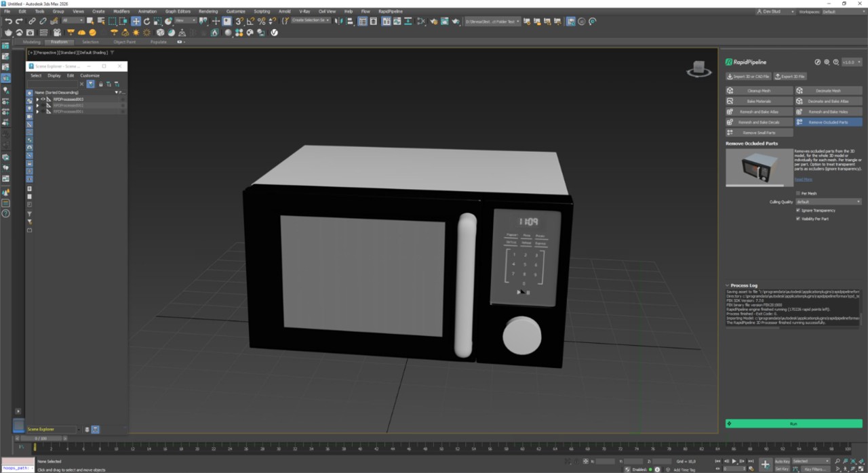Click Play Animation button at bottom
The height and width of the screenshot is (473, 868).
(734, 461)
